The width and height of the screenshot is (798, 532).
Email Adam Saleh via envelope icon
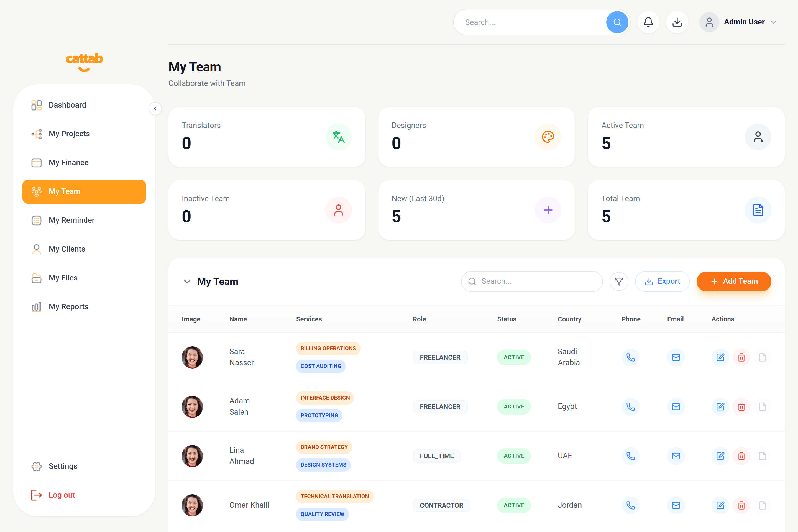[x=676, y=406]
